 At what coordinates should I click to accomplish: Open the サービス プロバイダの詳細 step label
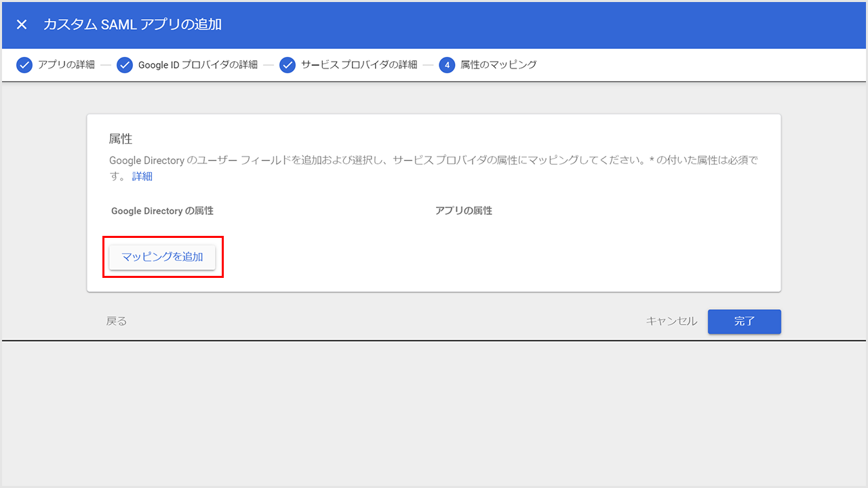(x=359, y=65)
